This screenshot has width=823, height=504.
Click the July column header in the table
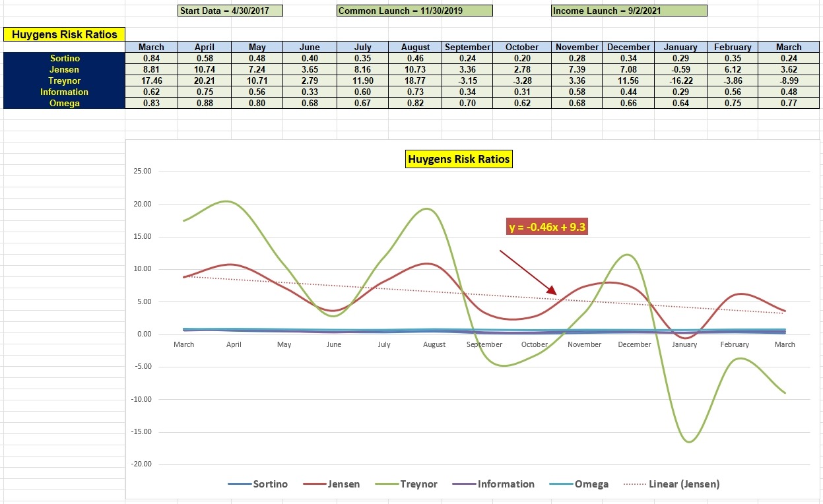(362, 47)
